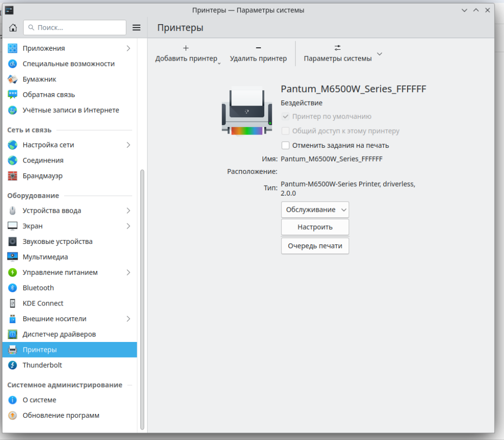Toggle Принтер по умолчанию checkbox
Image resolution: width=504 pixels, height=440 pixels.
(285, 117)
